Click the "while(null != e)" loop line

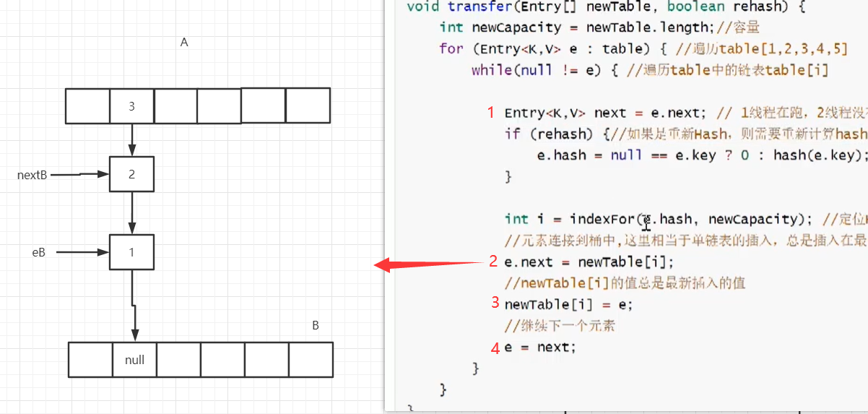point(547,70)
